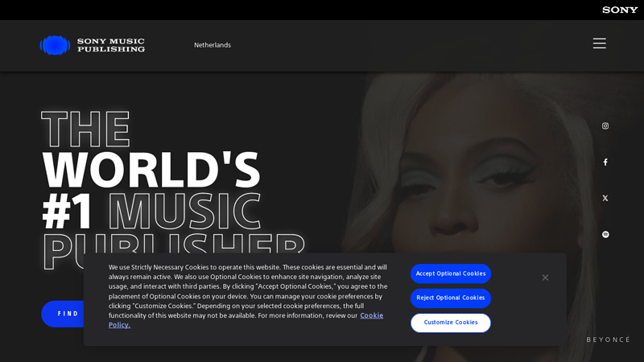
Task: Click the blue FIND button
Action: coord(63,314)
